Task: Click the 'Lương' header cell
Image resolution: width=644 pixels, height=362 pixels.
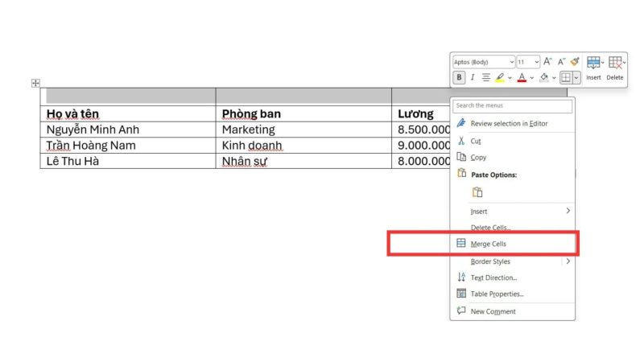Action: 421,113
